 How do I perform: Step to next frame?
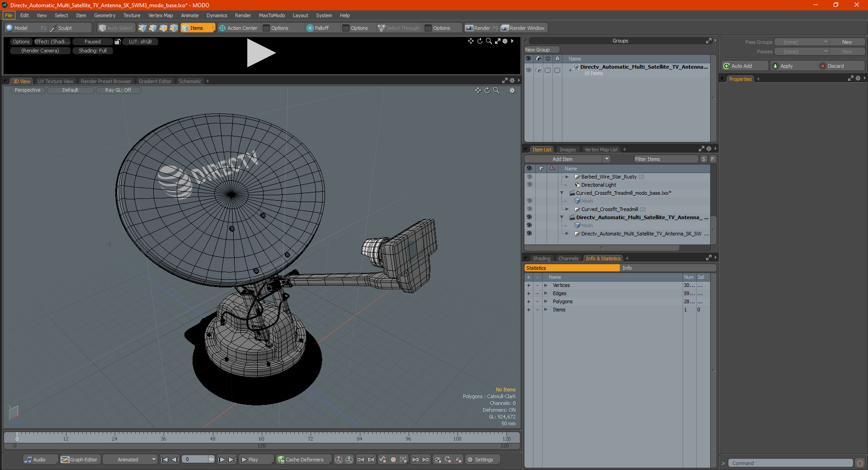pos(222,460)
